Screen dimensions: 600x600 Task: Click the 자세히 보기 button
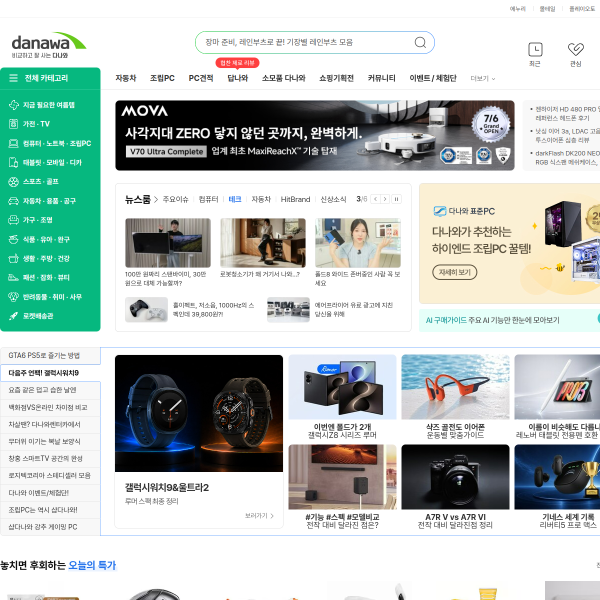tap(455, 272)
